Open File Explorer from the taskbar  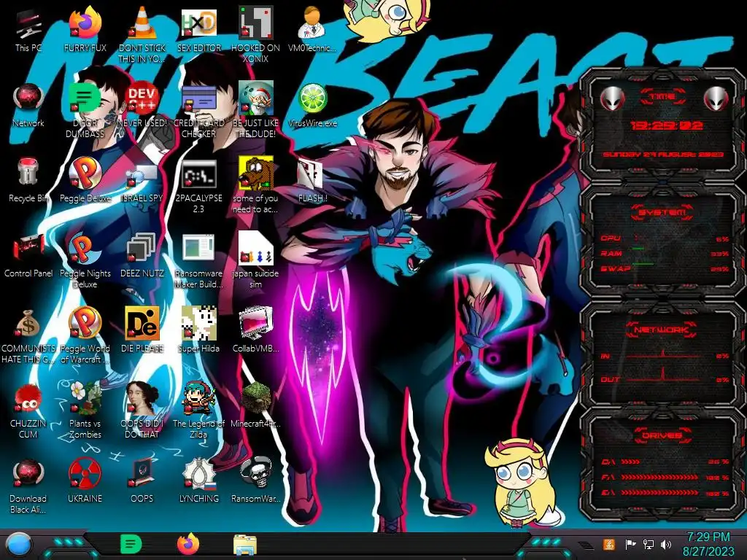coord(245,545)
